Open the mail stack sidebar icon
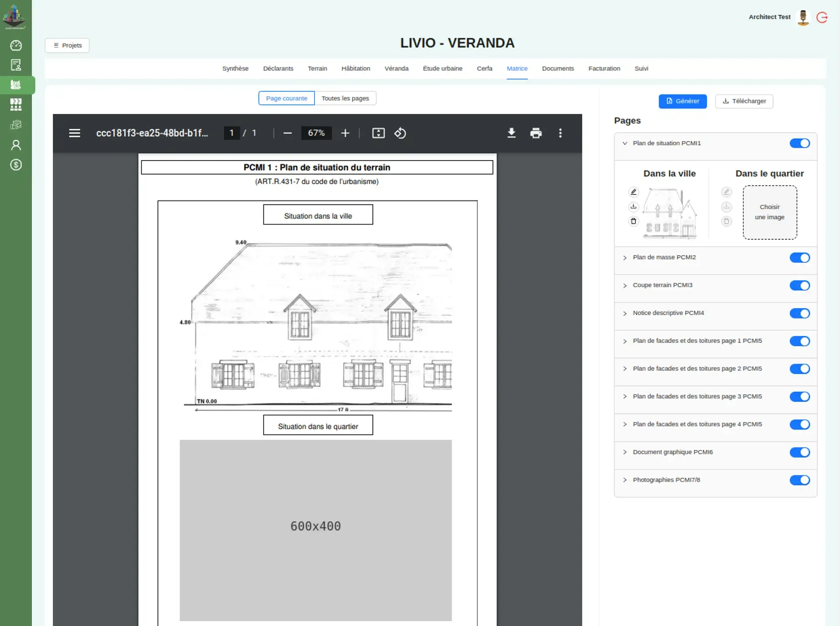Screen dimensions: 840x626 (x=16, y=125)
